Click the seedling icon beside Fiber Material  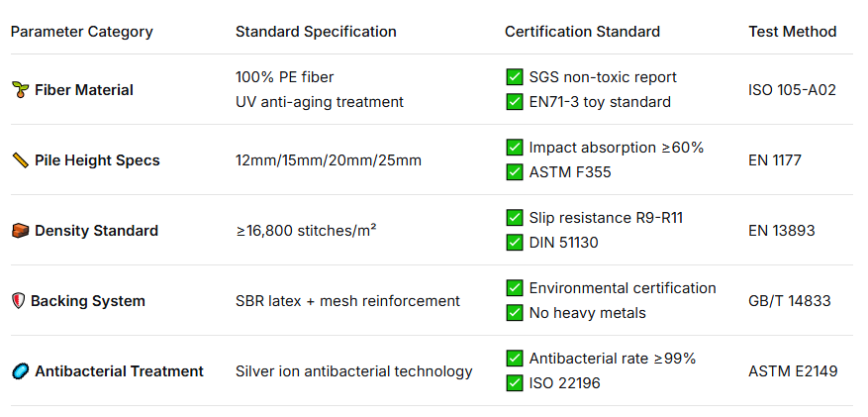[20, 90]
